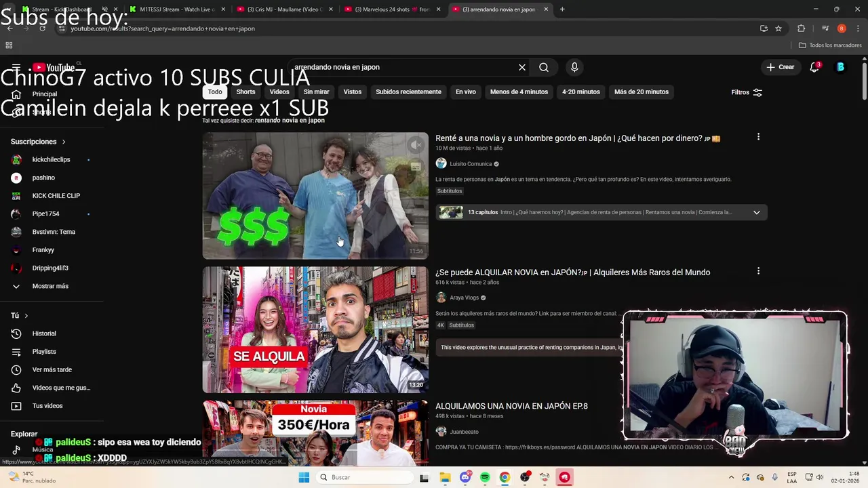The height and width of the screenshot is (488, 868).
Task: Switch to Marvelous 24 shots tab
Action: tap(392, 9)
